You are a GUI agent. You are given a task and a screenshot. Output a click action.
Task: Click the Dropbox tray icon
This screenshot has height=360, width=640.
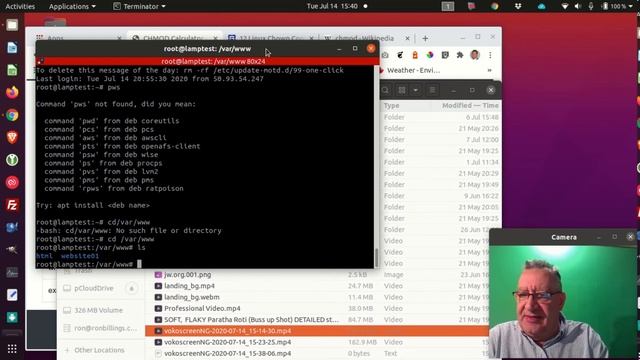[x=518, y=6]
